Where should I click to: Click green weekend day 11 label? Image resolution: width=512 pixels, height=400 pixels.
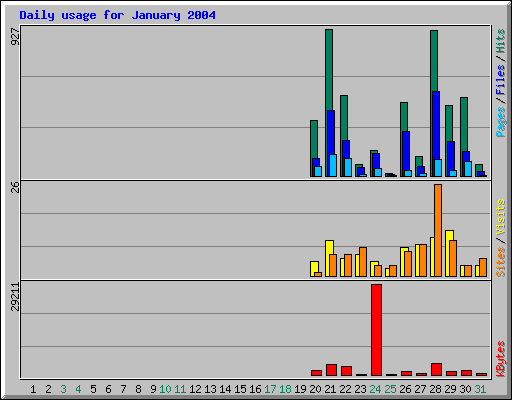180,389
